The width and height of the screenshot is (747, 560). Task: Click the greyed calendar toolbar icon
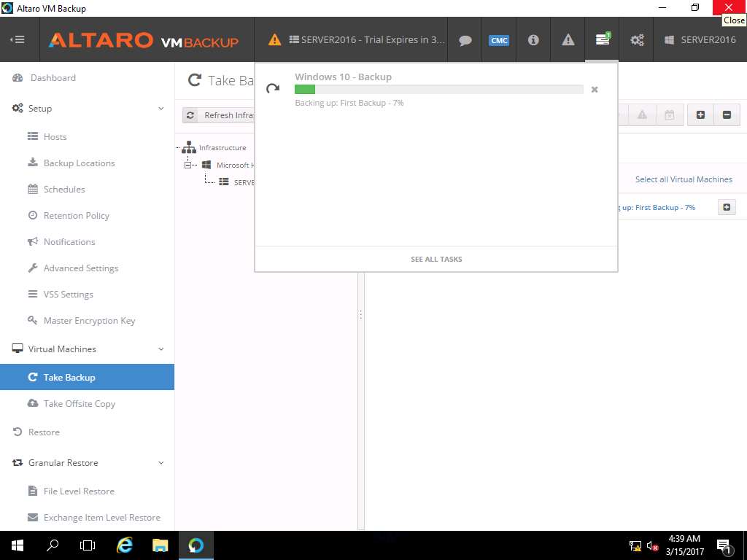[670, 114]
